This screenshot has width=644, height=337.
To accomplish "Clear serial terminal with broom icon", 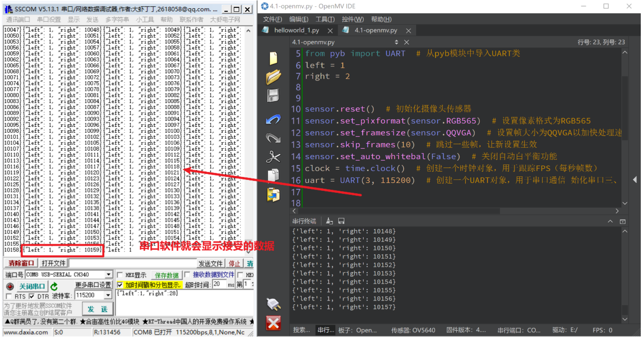I will [x=330, y=221].
